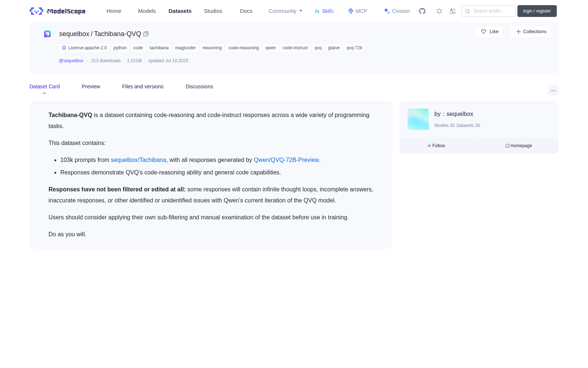588x368 pixels.
Task: Open the MCP navigation item
Action: tap(357, 11)
